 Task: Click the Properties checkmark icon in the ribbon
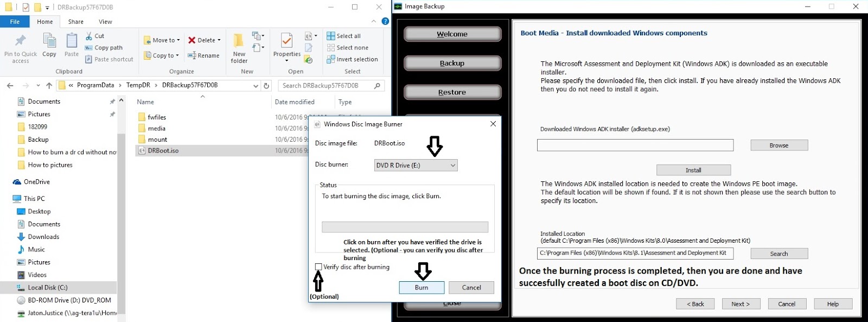coord(287,40)
